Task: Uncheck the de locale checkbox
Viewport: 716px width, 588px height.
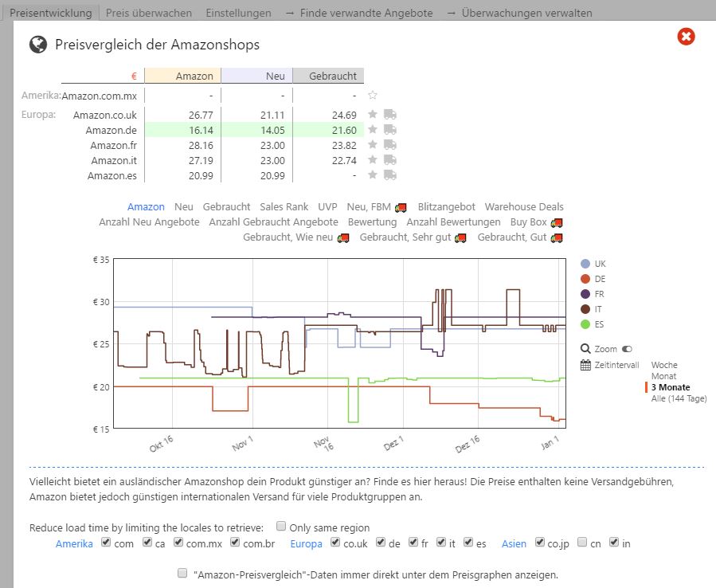Action: point(381,542)
